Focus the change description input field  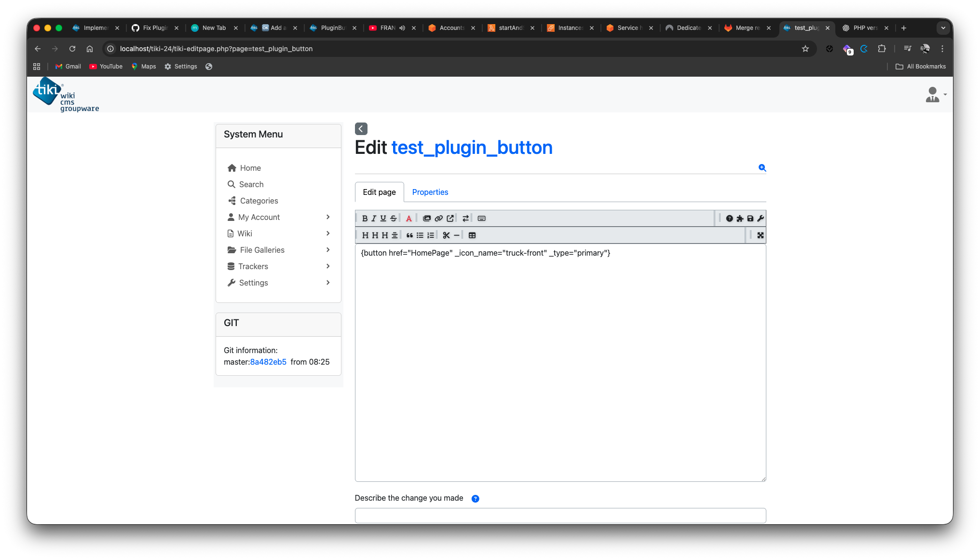[560, 516]
